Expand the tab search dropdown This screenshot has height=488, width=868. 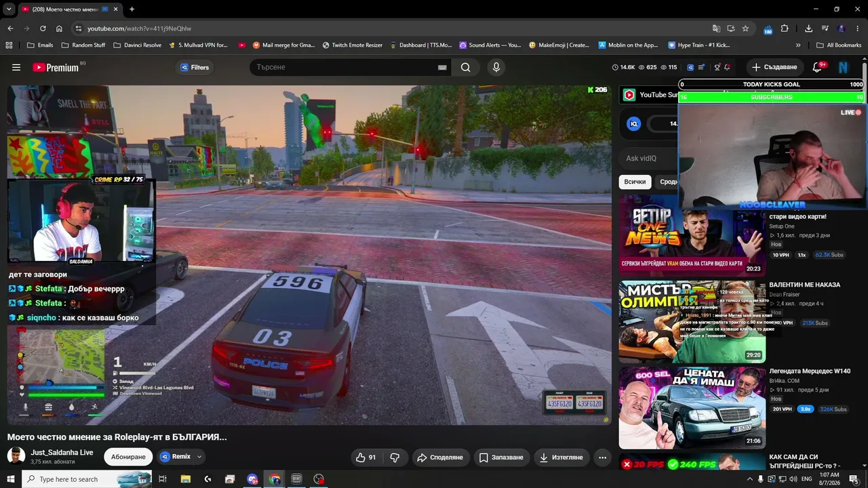click(9, 9)
